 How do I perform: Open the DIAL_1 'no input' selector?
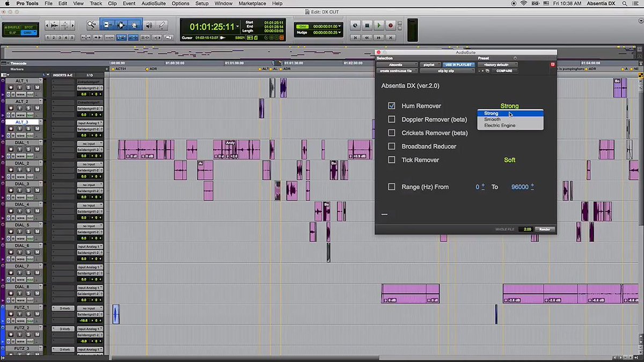[x=90, y=144]
